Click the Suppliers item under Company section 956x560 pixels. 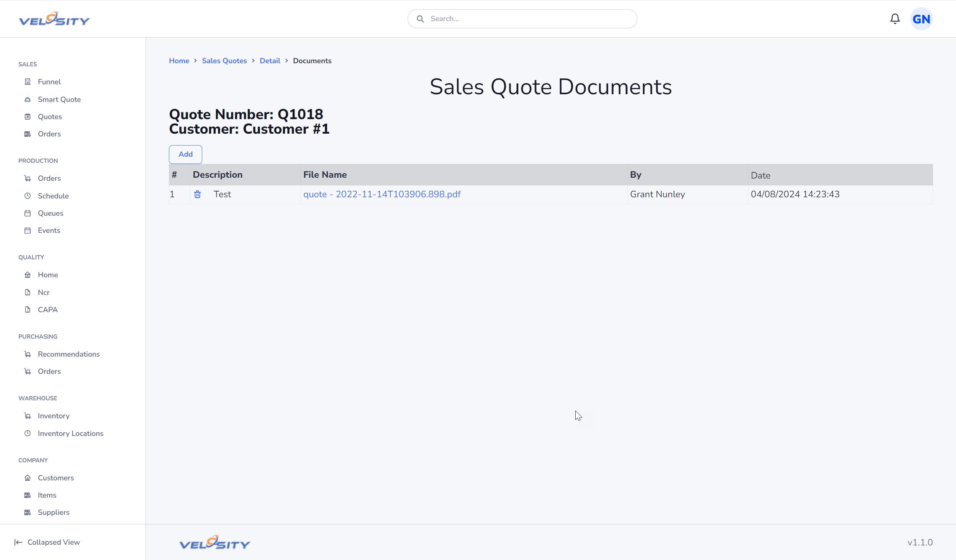pyautogui.click(x=53, y=512)
